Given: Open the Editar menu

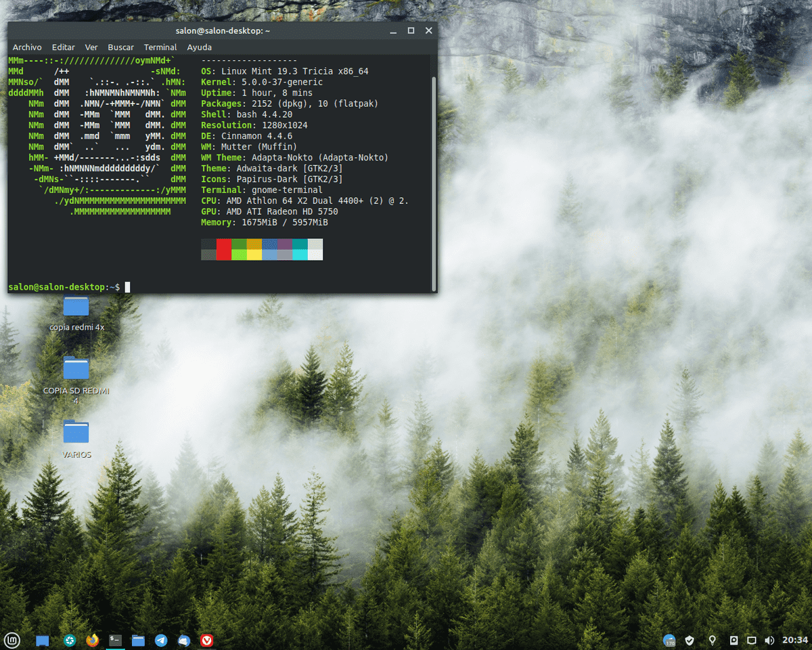Looking at the screenshot, I should [x=64, y=47].
